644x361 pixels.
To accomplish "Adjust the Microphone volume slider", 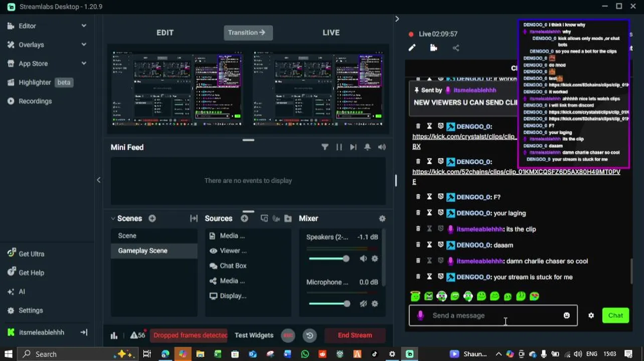I will [329, 304].
